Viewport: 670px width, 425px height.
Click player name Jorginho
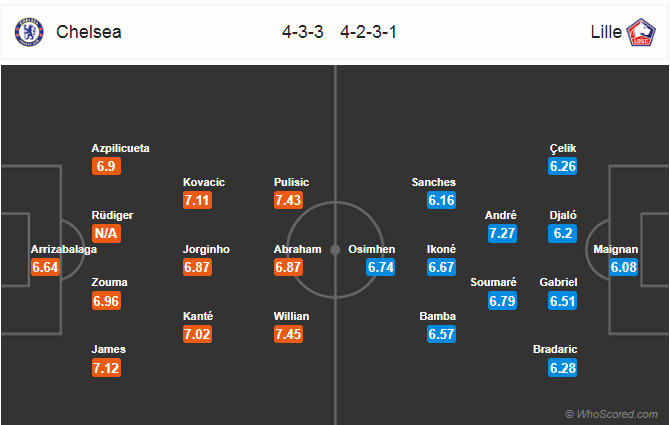point(206,249)
